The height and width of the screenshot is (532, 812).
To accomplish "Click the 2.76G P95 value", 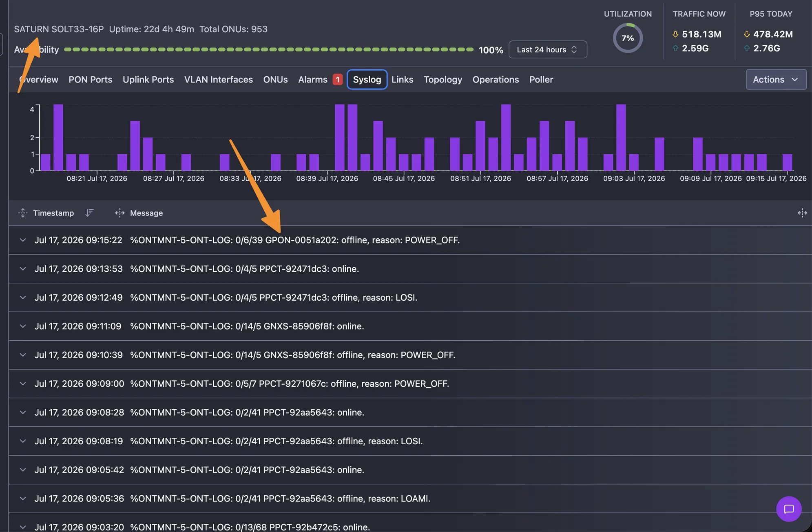I will (766, 48).
